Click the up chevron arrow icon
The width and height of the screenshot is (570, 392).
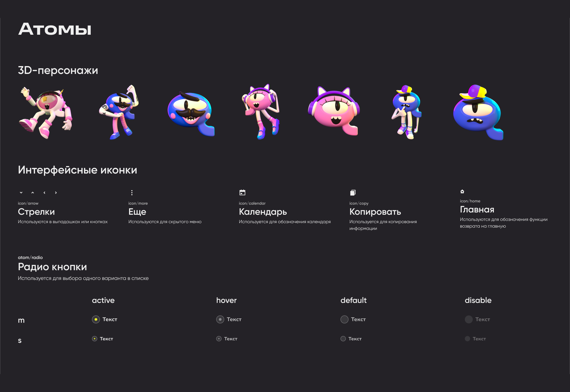tap(33, 193)
